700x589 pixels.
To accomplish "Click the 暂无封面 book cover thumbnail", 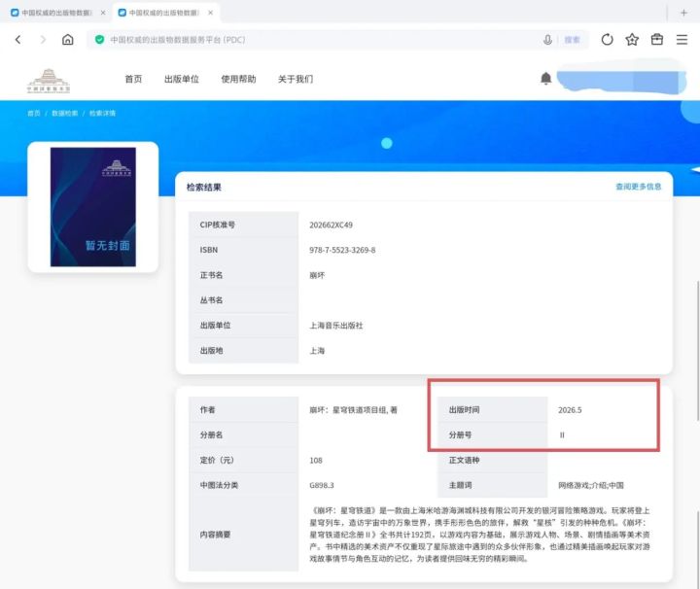I will click(93, 207).
